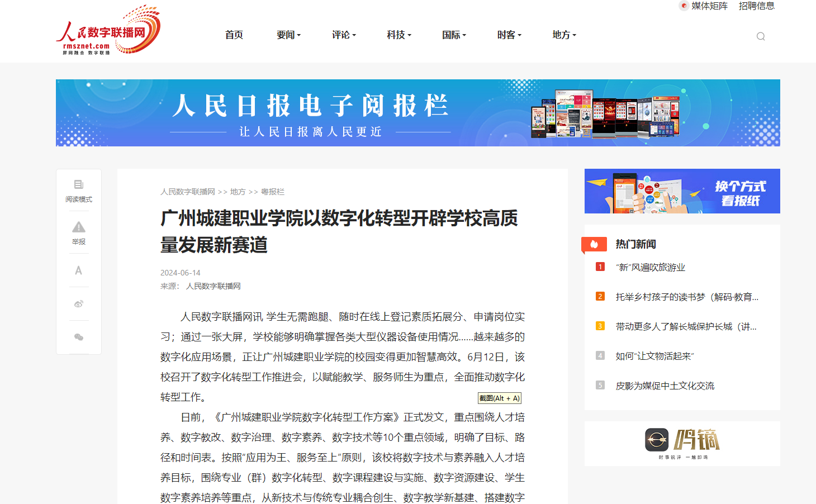Screen dimensions: 816x504
Task: Expand the 评论 navigation dropdown
Action: pyautogui.click(x=344, y=35)
